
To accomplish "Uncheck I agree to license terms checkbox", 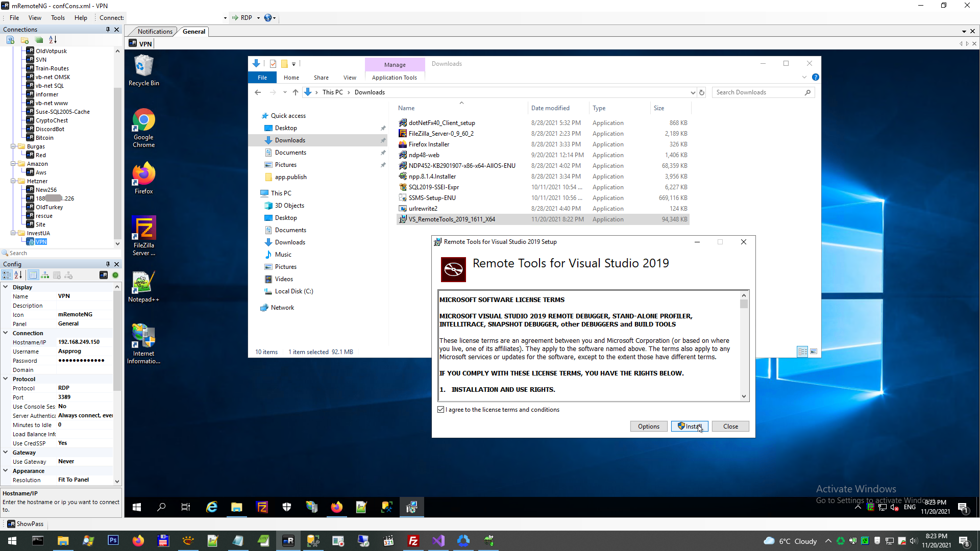I will point(441,410).
